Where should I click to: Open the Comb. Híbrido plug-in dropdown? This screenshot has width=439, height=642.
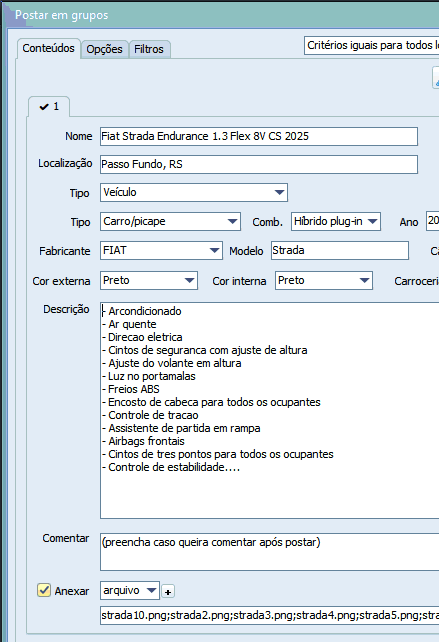pyautogui.click(x=336, y=222)
